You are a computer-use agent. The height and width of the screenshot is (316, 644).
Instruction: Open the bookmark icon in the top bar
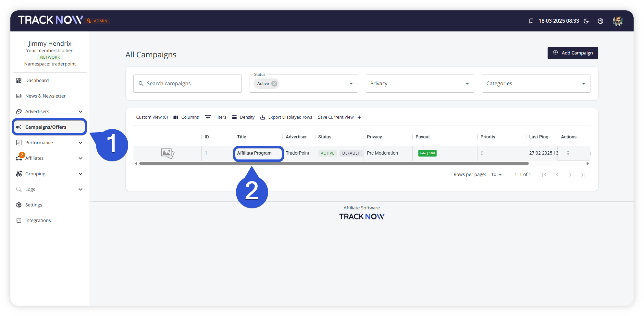coord(531,21)
